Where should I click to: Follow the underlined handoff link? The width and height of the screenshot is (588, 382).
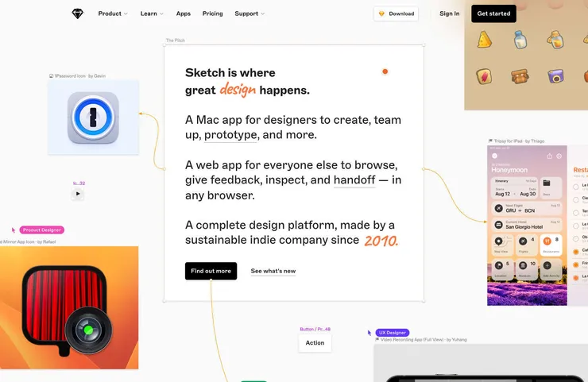(x=354, y=180)
